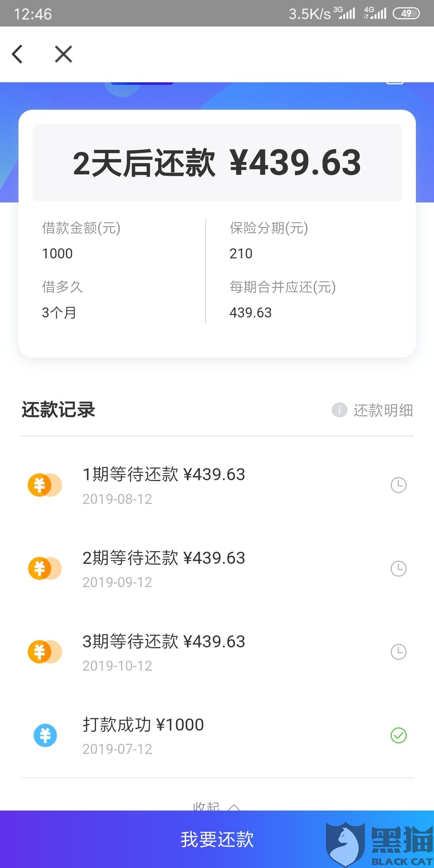Collapse the list using 收起 chevron
The height and width of the screenshot is (868, 434).
(234, 807)
